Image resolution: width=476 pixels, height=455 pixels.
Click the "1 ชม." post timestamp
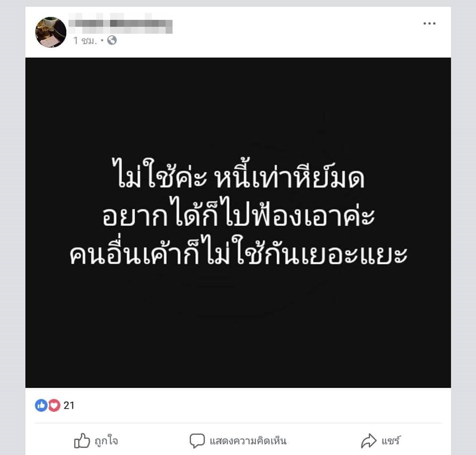pos(85,40)
